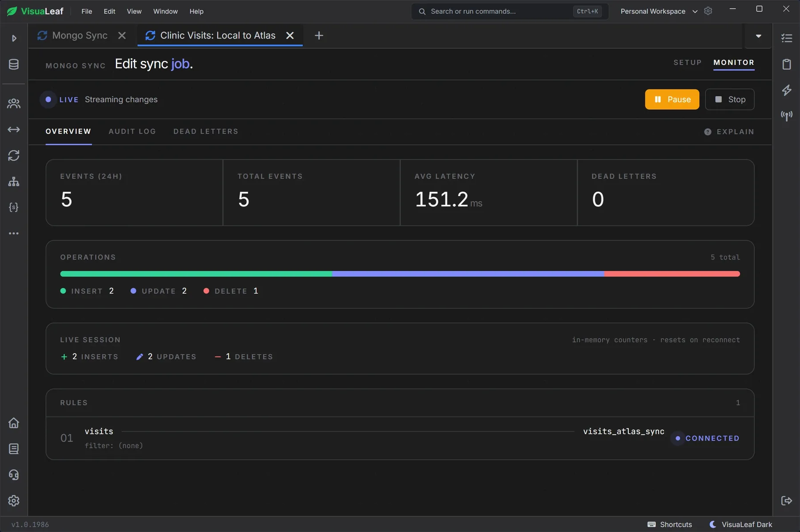Expand the Personal Workspace dropdown
Image resolution: width=800 pixels, height=532 pixels.
coord(659,11)
